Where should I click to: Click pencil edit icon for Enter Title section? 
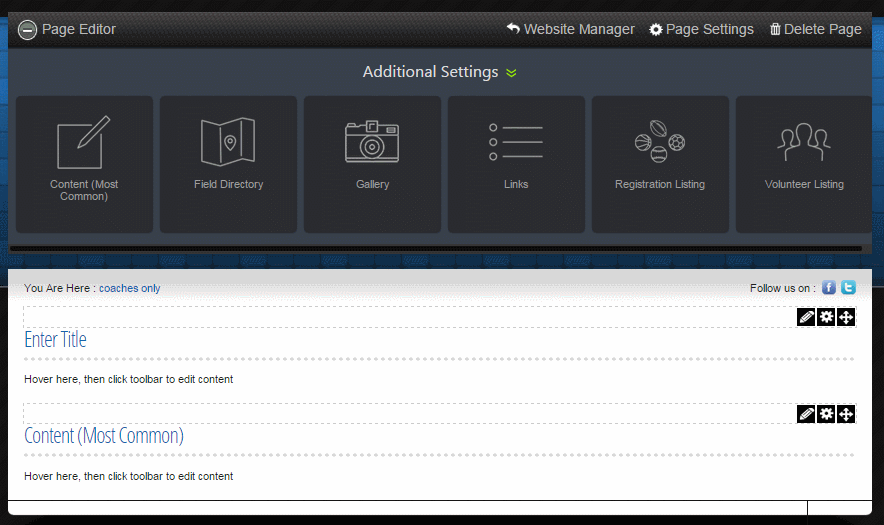(x=807, y=317)
